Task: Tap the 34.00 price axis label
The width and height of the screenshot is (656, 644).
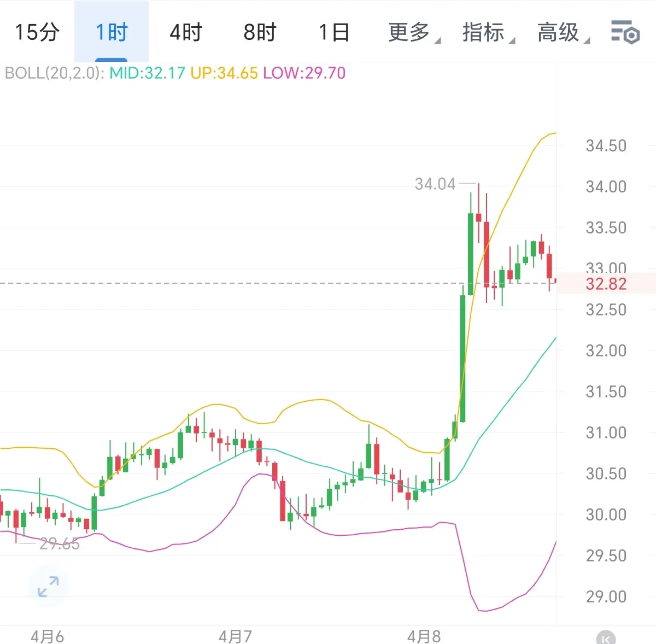Action: (606, 187)
